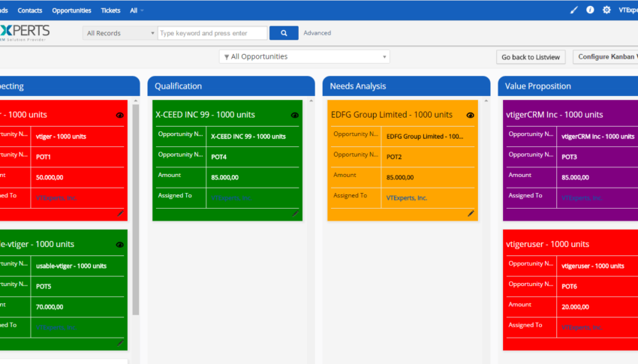
Task: Click title EDFG Group Limited - 1000 units
Action: (391, 115)
